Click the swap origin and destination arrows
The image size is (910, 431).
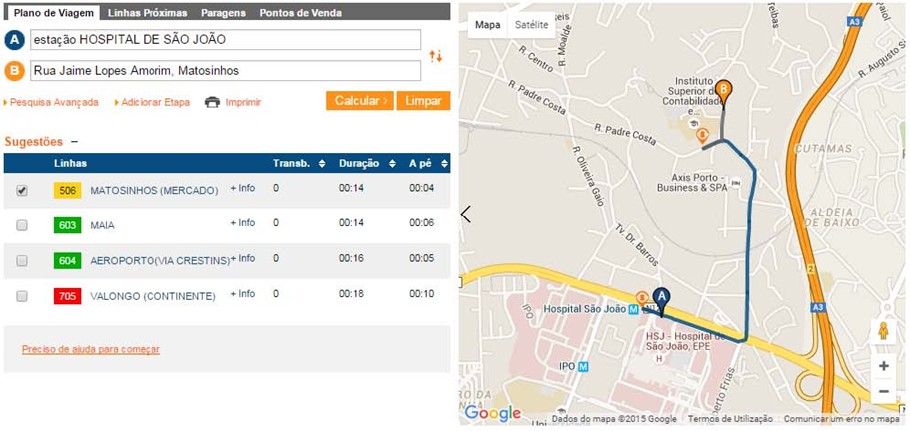pyautogui.click(x=435, y=56)
